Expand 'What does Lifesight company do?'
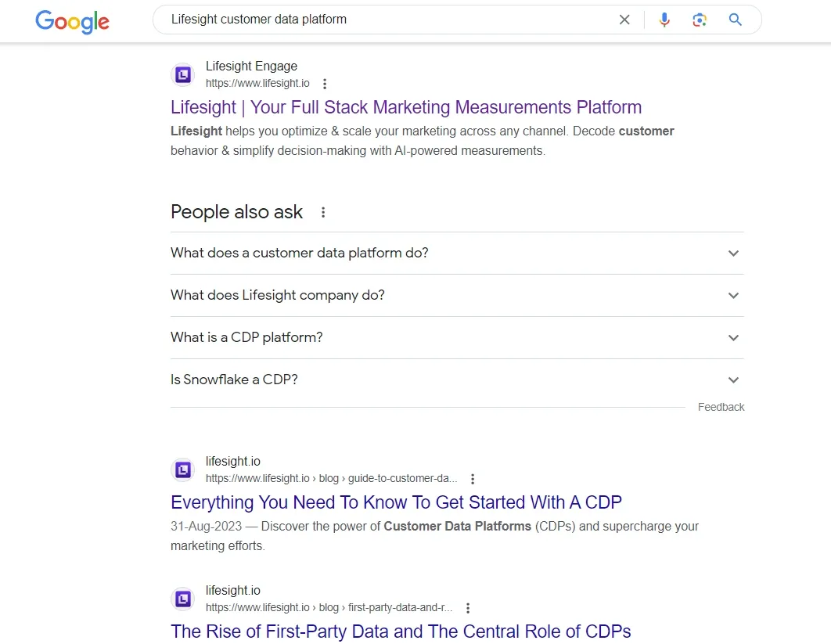Image resolution: width=831 pixels, height=644 pixels. pyautogui.click(x=457, y=295)
